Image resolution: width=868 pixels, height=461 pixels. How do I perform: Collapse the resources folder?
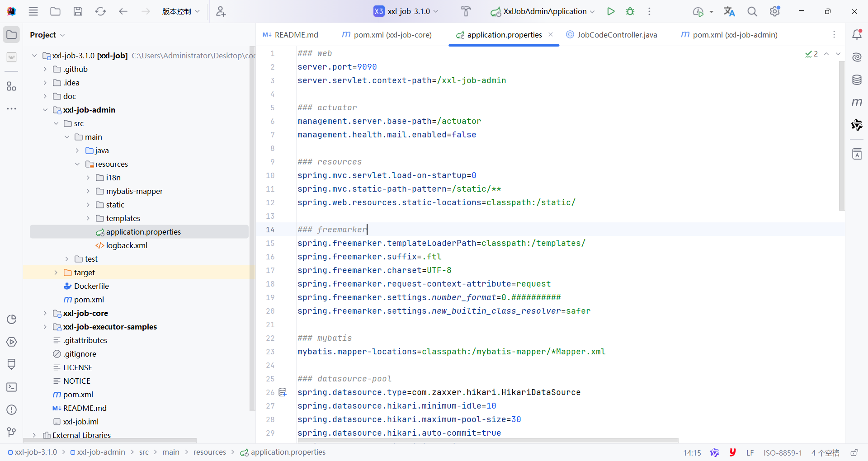[x=77, y=164]
